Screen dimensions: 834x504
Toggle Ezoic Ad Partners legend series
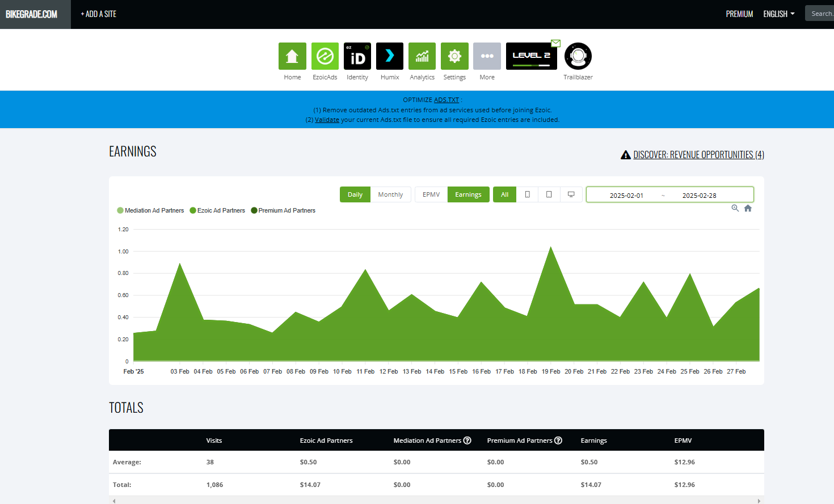[217, 210]
